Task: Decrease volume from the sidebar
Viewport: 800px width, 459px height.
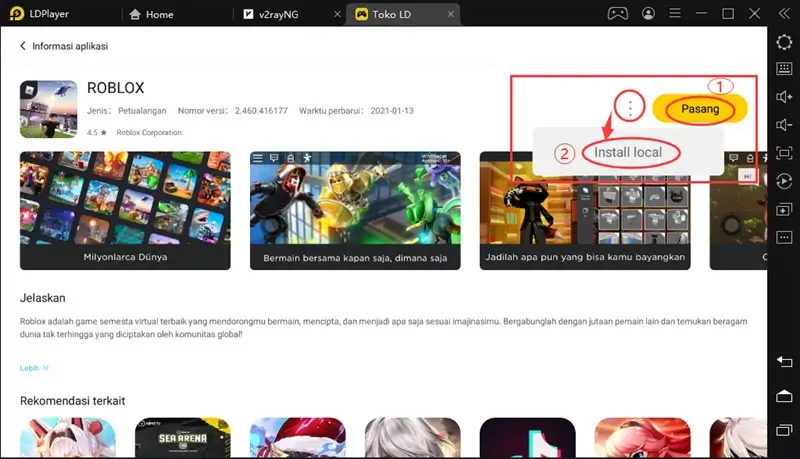Action: (x=784, y=125)
